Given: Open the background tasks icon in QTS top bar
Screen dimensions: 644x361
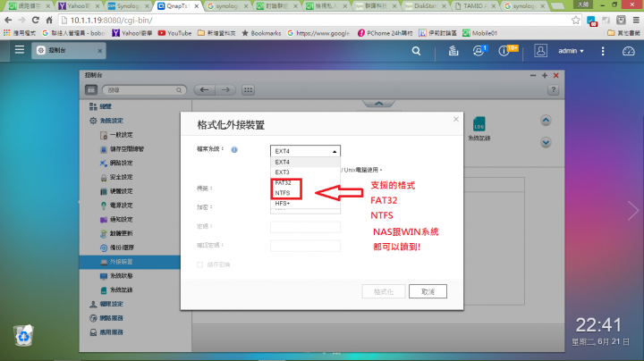Looking at the screenshot, I should pos(453,51).
